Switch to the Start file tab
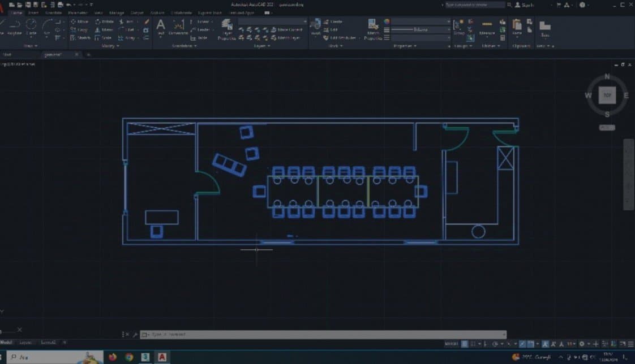 pyautogui.click(x=7, y=55)
